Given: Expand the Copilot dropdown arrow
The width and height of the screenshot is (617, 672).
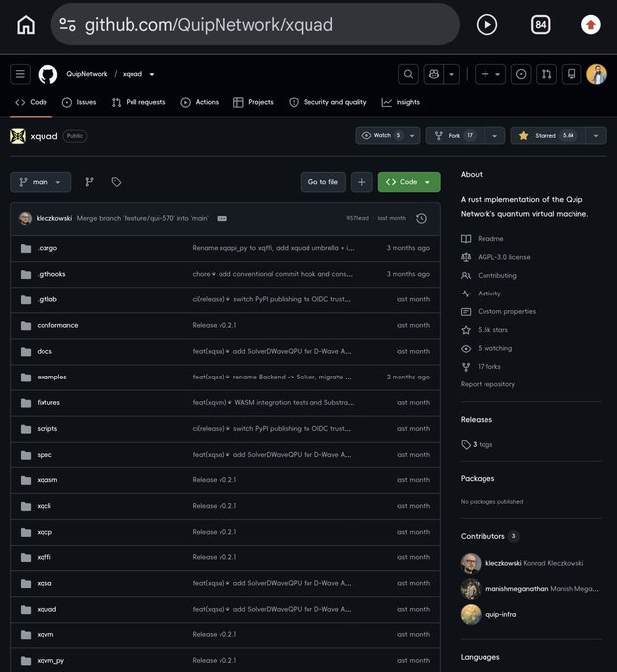Looking at the screenshot, I should tap(452, 74).
